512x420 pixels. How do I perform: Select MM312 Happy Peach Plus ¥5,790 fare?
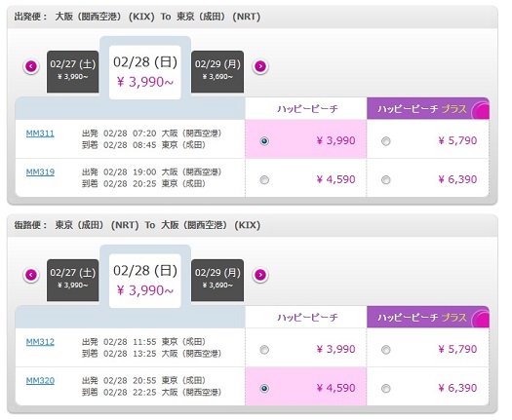click(386, 350)
